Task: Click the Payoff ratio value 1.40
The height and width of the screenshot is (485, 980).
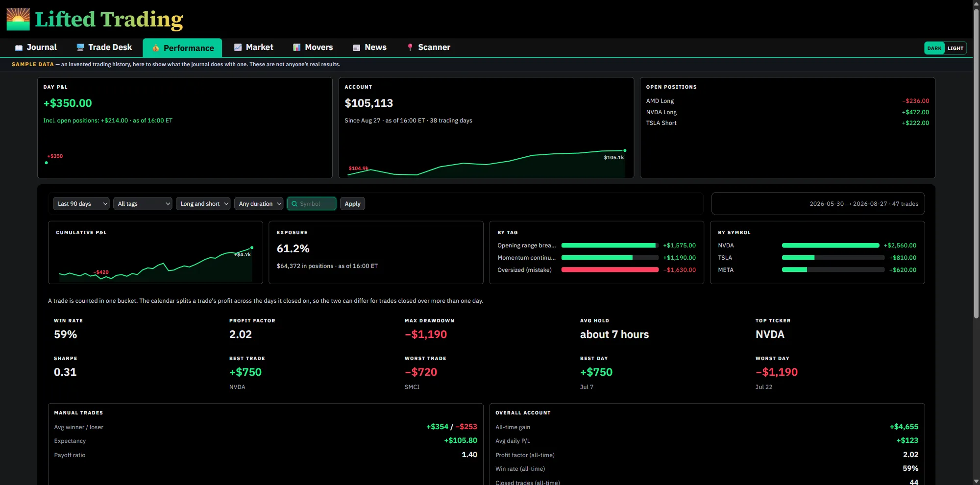Action: pyautogui.click(x=469, y=455)
